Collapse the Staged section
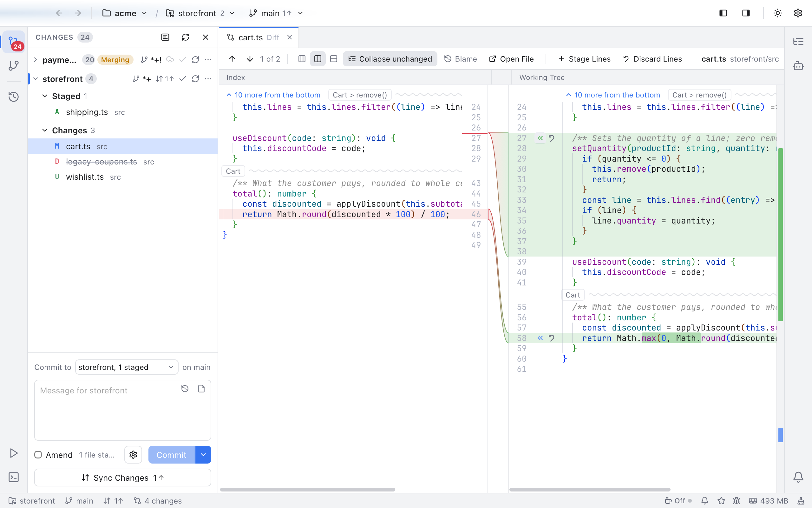 [45, 96]
